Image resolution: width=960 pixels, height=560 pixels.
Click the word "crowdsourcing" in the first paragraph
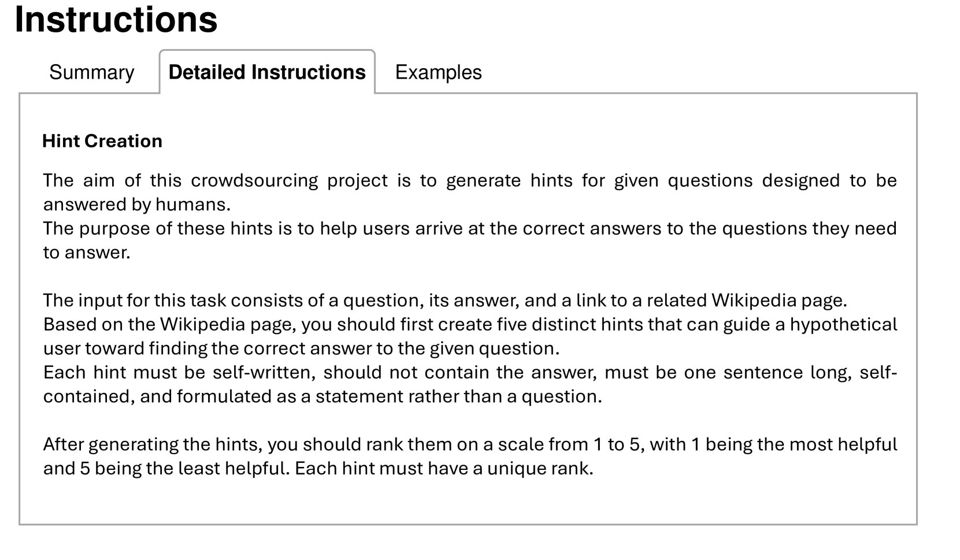coord(254,180)
